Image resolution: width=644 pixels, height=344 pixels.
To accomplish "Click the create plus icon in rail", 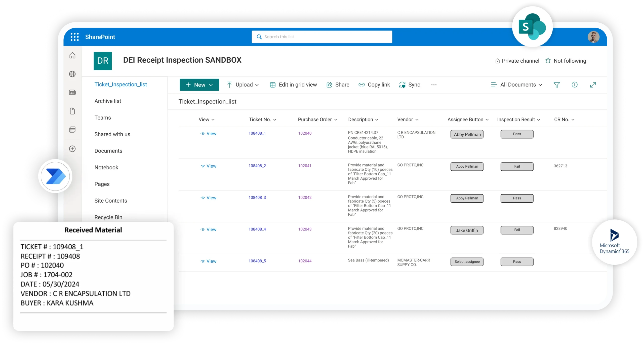I will (x=72, y=149).
